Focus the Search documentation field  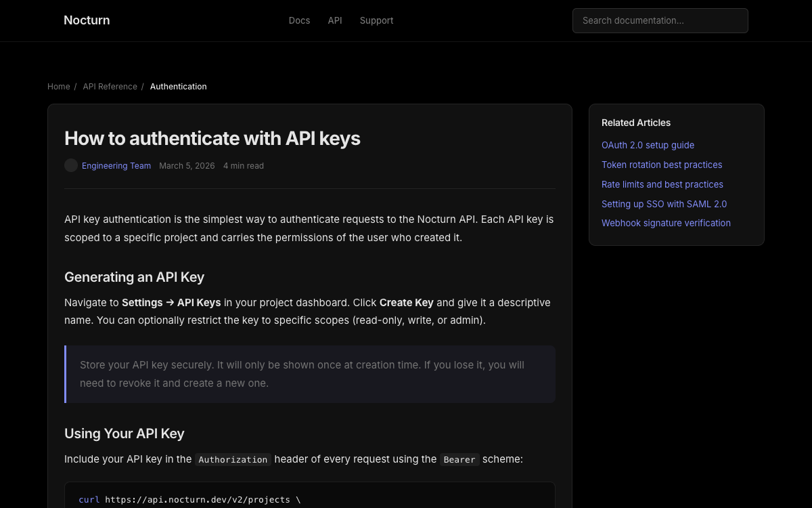tap(660, 20)
